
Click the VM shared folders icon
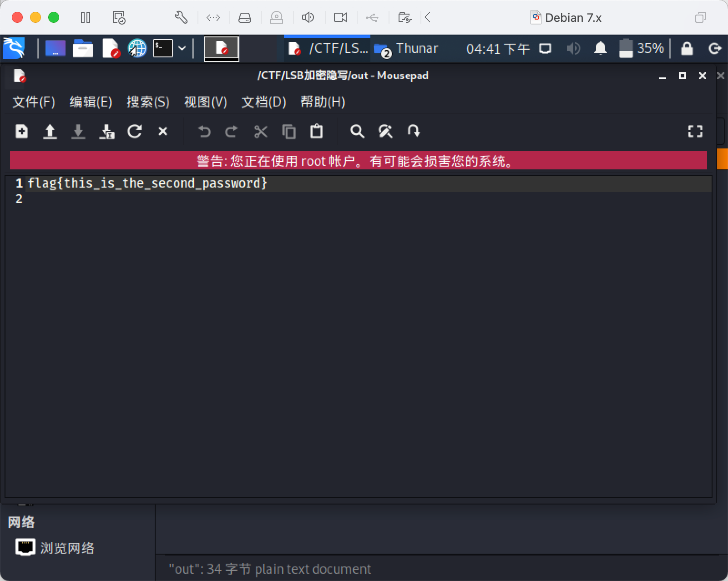404,18
